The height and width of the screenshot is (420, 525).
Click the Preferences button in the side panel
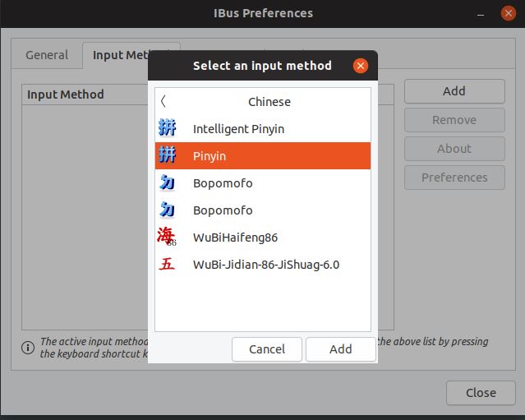click(x=454, y=178)
